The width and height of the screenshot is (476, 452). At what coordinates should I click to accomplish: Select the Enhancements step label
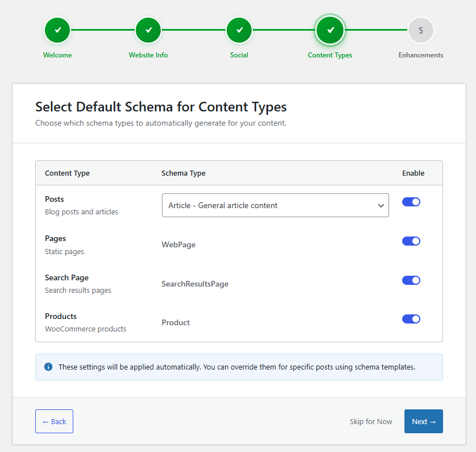coord(420,55)
